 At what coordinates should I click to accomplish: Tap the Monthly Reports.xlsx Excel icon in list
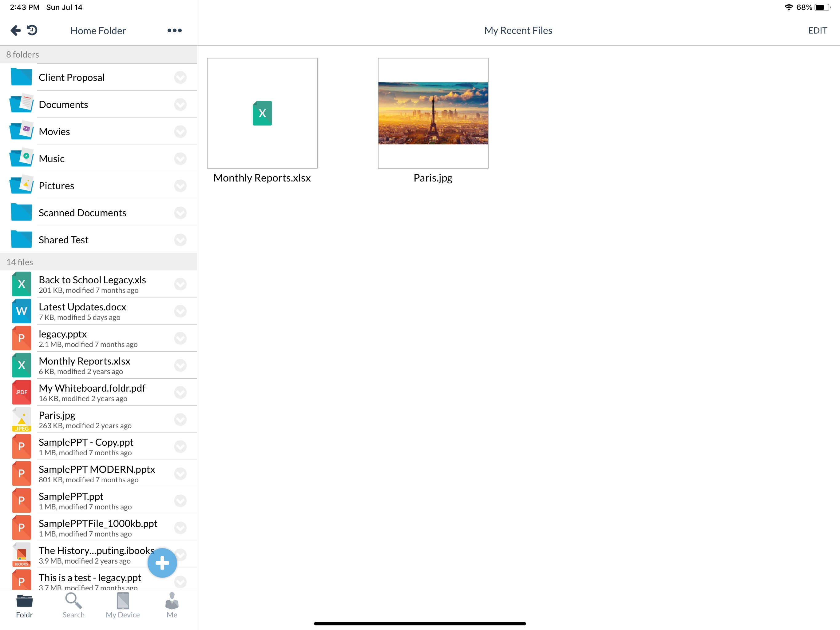pos(22,365)
